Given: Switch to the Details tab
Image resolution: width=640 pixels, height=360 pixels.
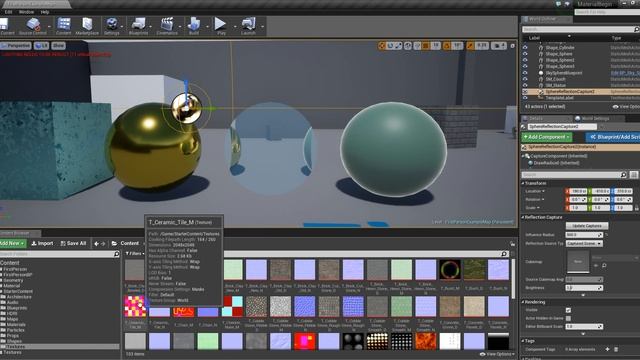Looking at the screenshot, I should (x=545, y=118).
